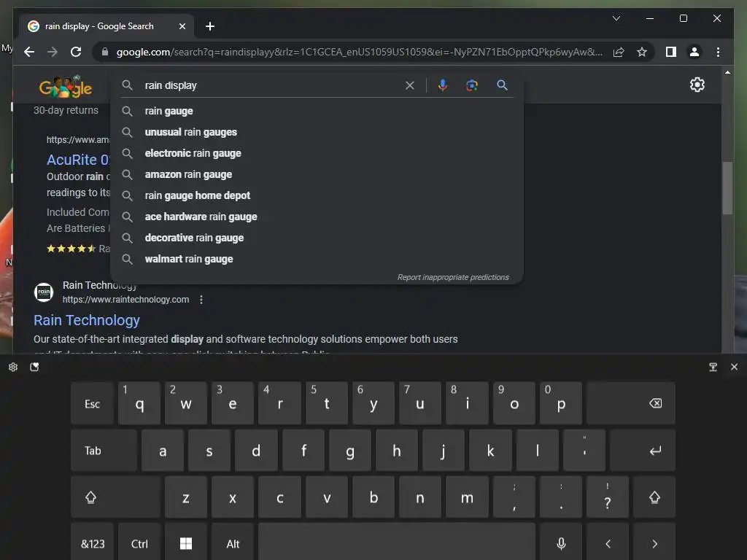Toggle the right Shift key

pos(654,497)
